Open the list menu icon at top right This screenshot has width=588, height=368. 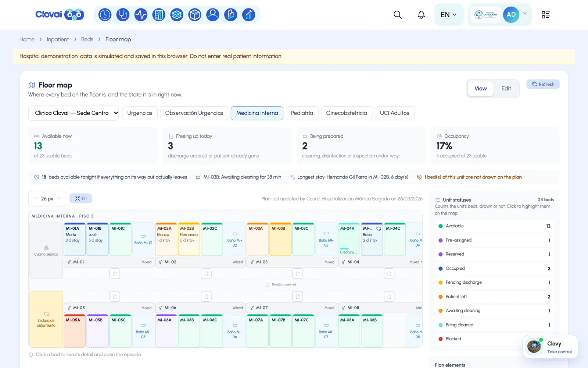tap(546, 15)
